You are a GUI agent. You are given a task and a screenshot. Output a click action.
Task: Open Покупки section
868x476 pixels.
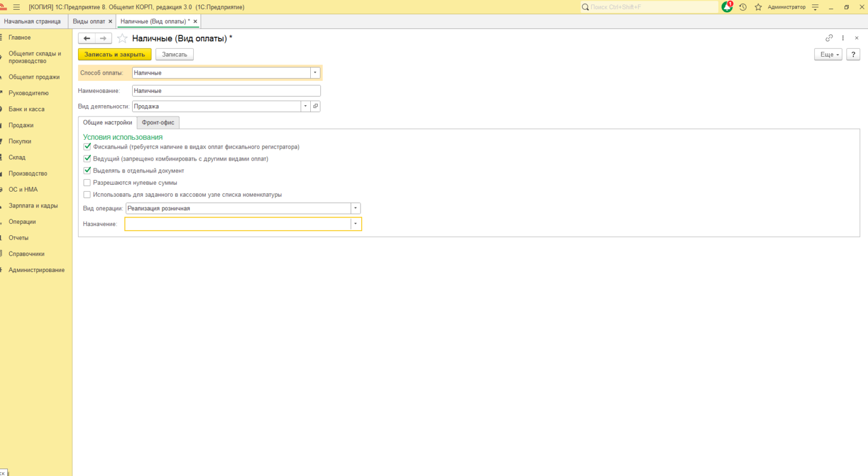tap(20, 141)
